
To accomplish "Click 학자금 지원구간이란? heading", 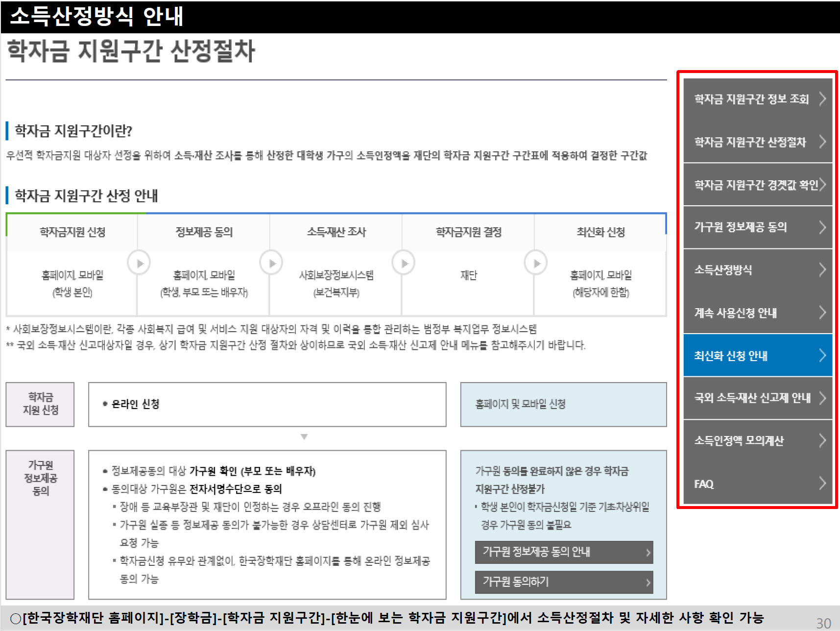I will click(73, 131).
